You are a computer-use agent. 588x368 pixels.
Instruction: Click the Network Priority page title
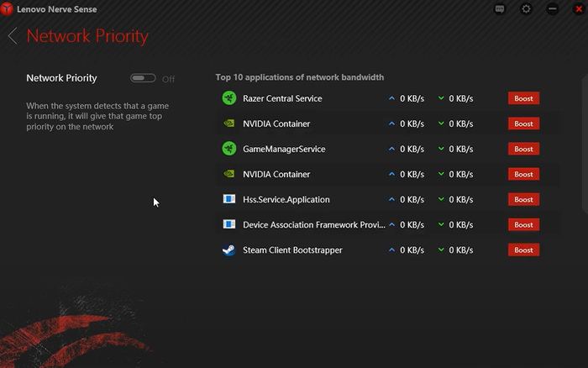point(87,36)
